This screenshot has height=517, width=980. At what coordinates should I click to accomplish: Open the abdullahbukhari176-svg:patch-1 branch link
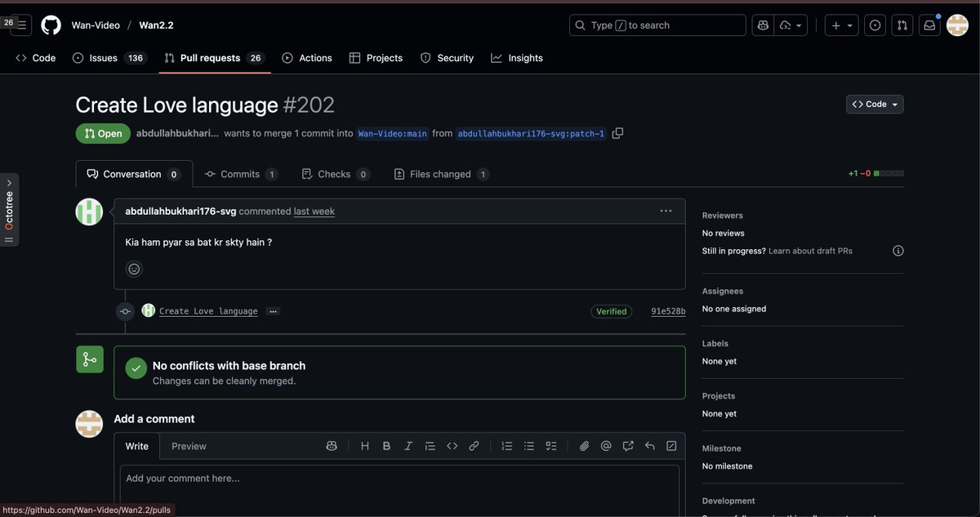[532, 134]
